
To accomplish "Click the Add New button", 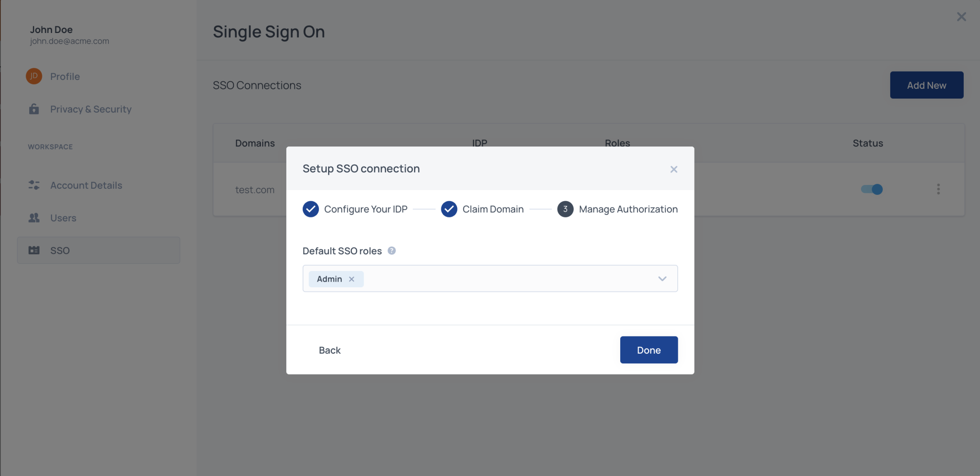I will pyautogui.click(x=926, y=85).
